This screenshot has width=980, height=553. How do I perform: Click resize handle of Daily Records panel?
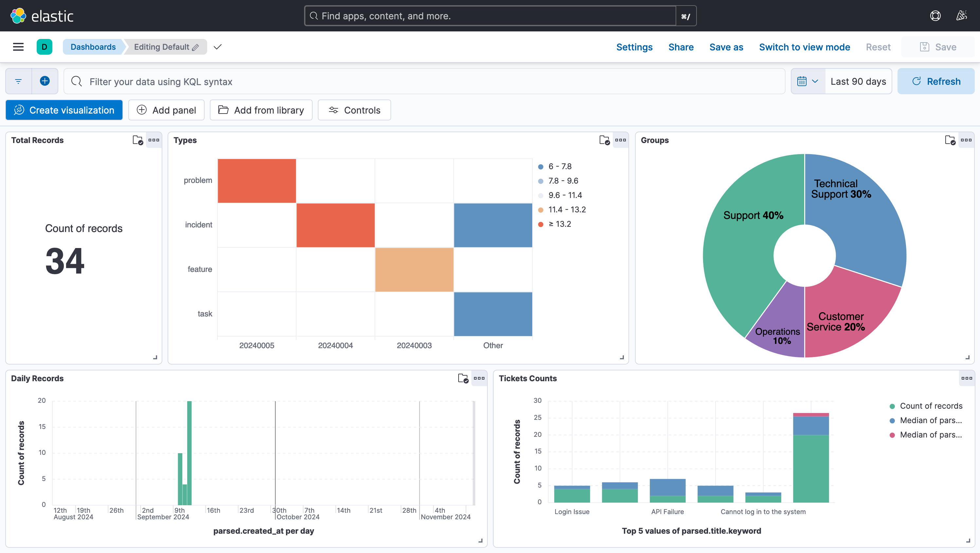(x=481, y=541)
